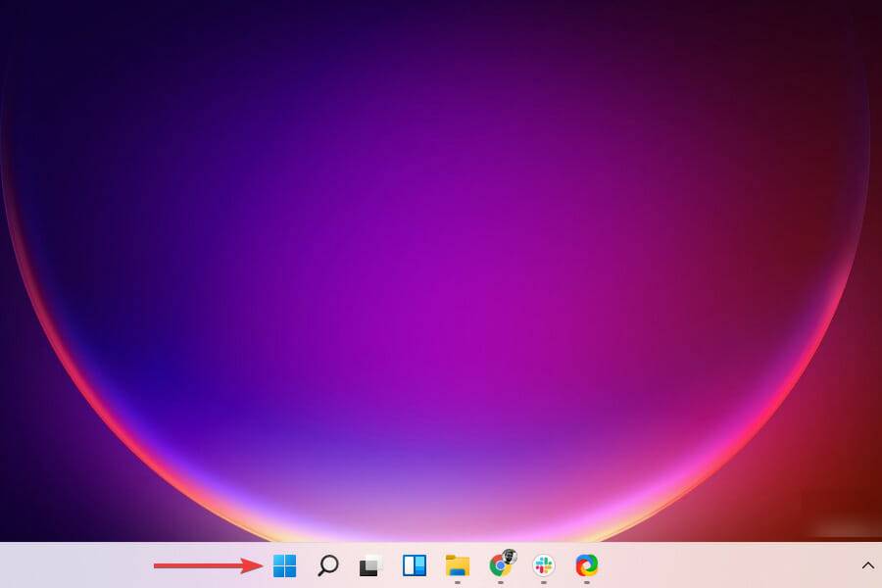Click empty taskbar between last app and chevron
882x588 pixels.
[725, 565]
